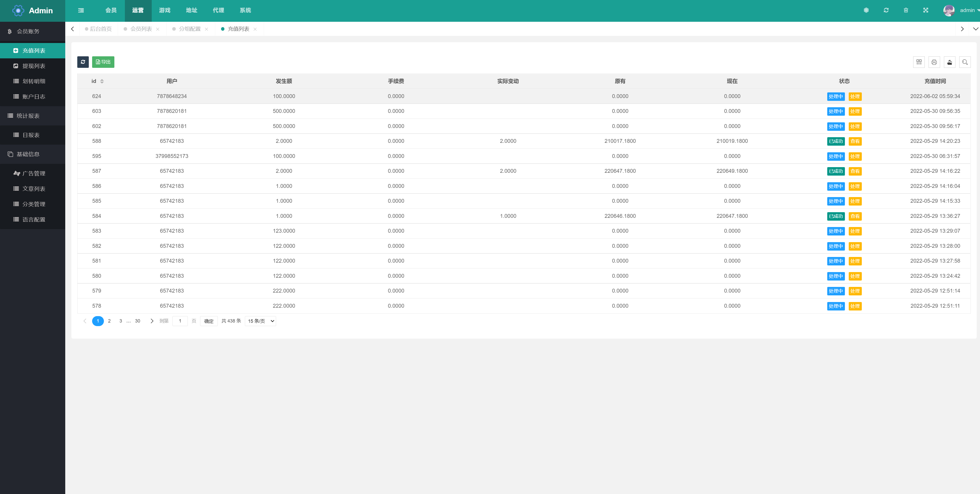Select the 运营 menu tab

coord(137,11)
